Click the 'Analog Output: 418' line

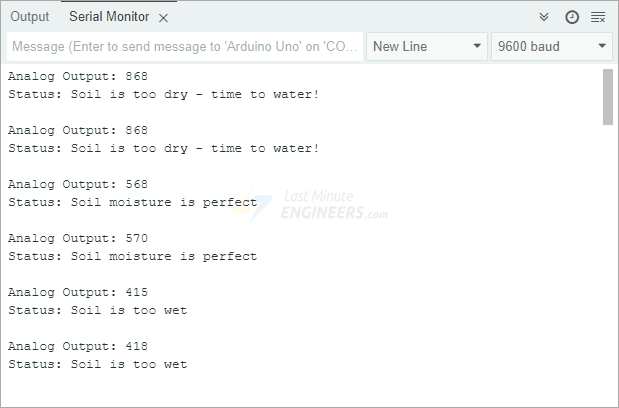pos(78,346)
